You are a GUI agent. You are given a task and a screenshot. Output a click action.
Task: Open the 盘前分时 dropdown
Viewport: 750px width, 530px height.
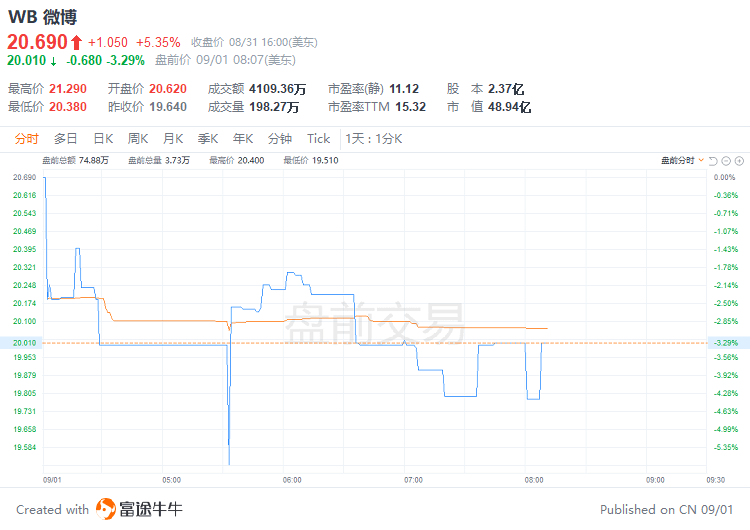(683, 161)
